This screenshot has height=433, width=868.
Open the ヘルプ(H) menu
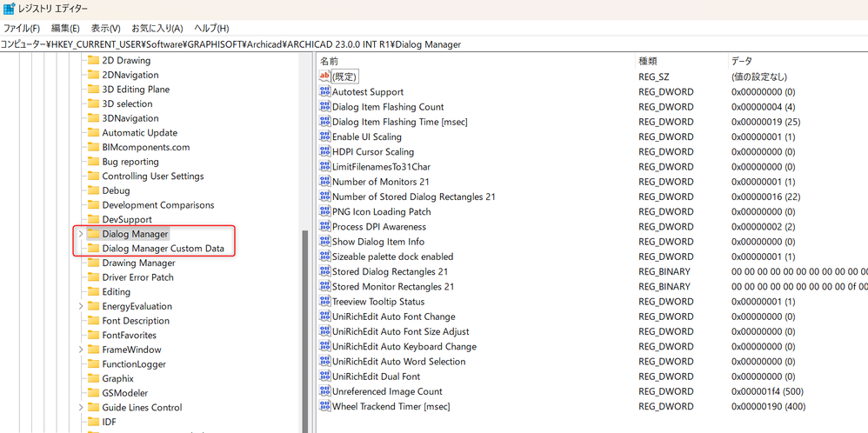point(211,28)
